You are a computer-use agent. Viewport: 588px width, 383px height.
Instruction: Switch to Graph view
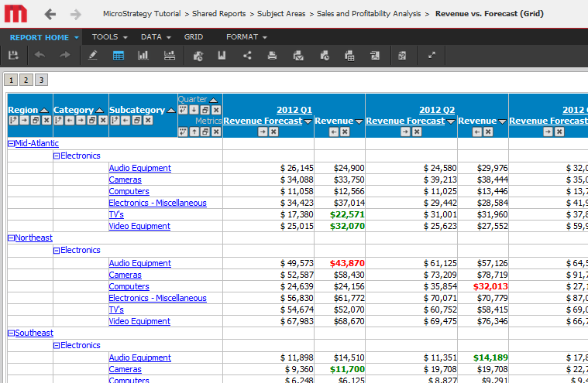pyautogui.click(x=143, y=56)
